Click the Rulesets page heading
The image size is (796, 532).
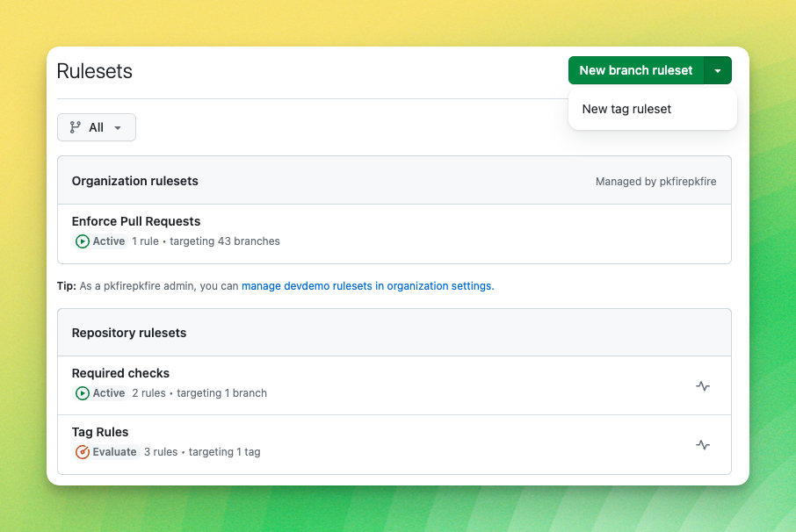[x=95, y=71]
